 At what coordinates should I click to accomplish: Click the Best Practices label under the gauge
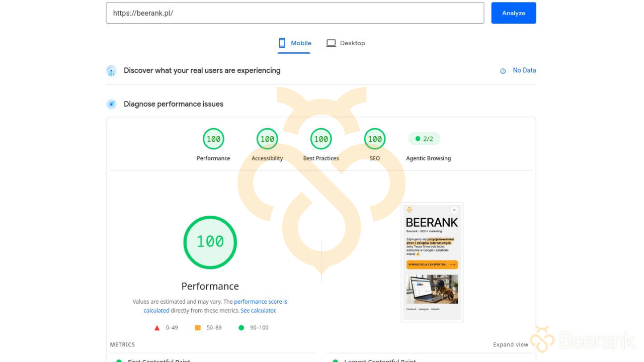(x=321, y=158)
